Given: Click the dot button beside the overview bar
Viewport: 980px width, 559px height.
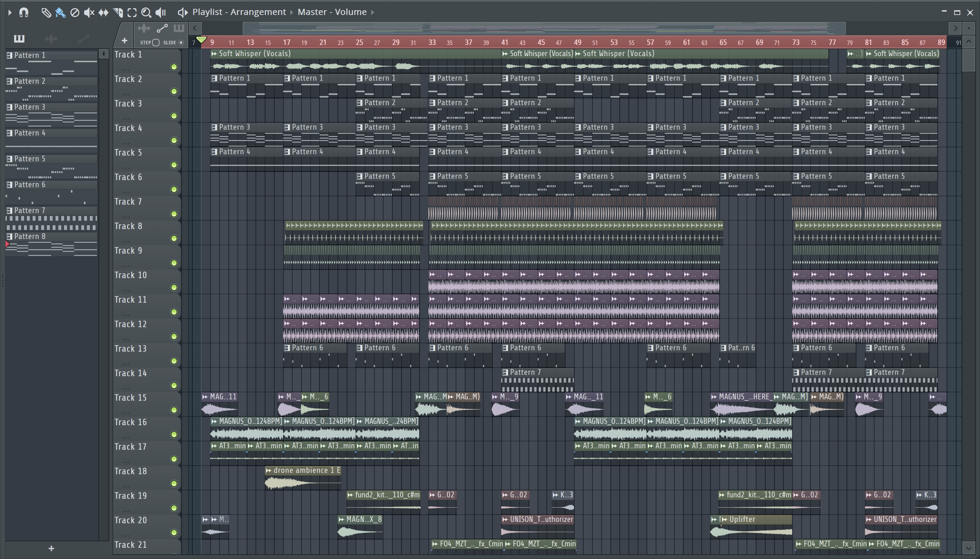Looking at the screenshot, I should [969, 28].
